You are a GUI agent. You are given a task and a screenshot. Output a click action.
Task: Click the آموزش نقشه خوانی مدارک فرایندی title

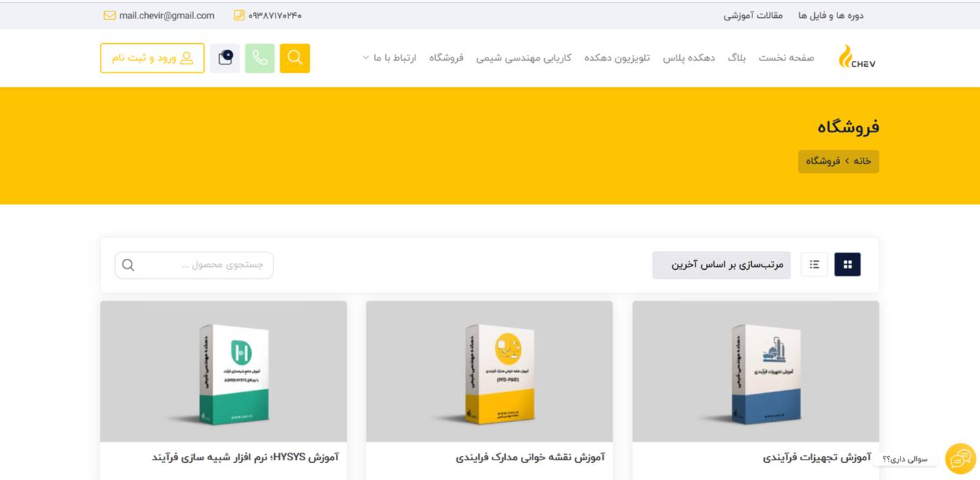(530, 457)
